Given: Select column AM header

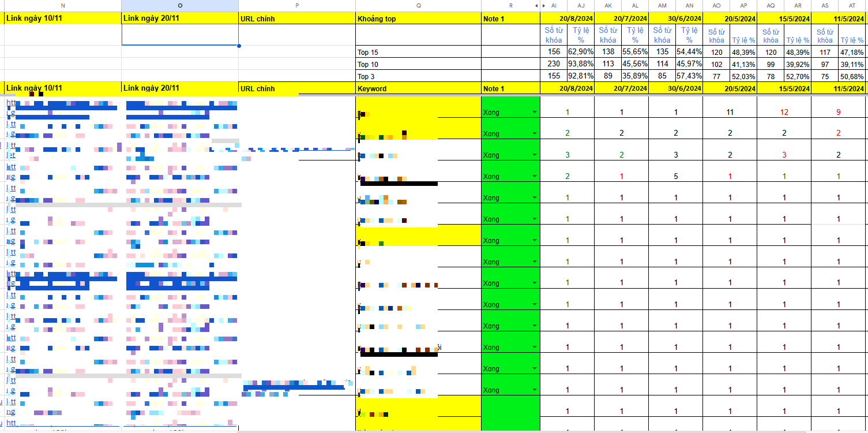Looking at the screenshot, I should tap(662, 5).
